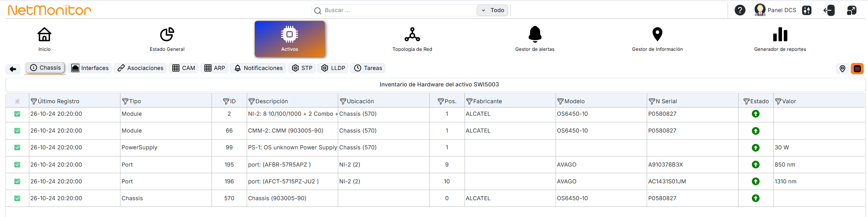Screen dimensions: 868x217
Task: Click the NetMonitor logo
Action: [x=49, y=10]
